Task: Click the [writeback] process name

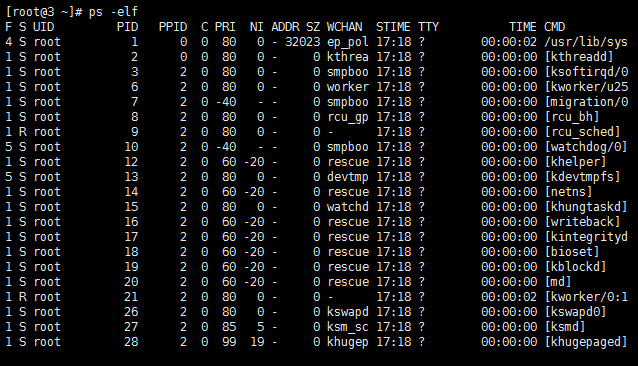Action: pyautogui.click(x=582, y=222)
